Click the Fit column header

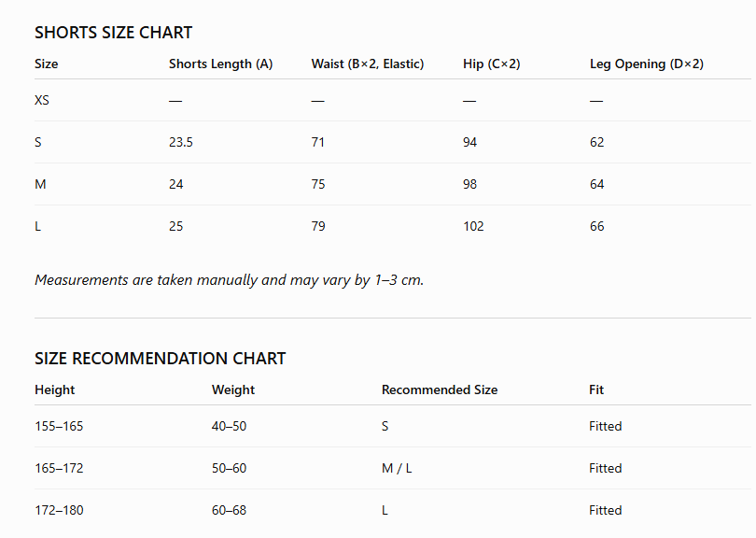pos(596,389)
